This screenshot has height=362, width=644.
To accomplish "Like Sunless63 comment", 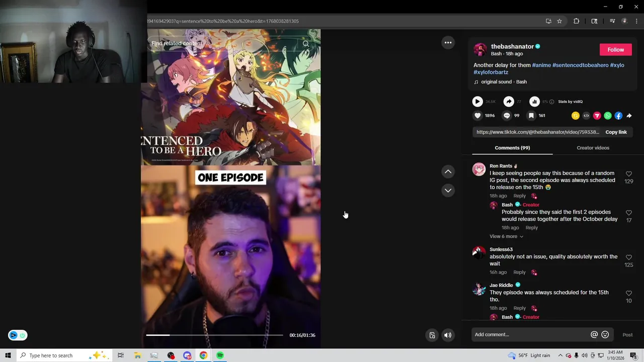I will point(628,257).
